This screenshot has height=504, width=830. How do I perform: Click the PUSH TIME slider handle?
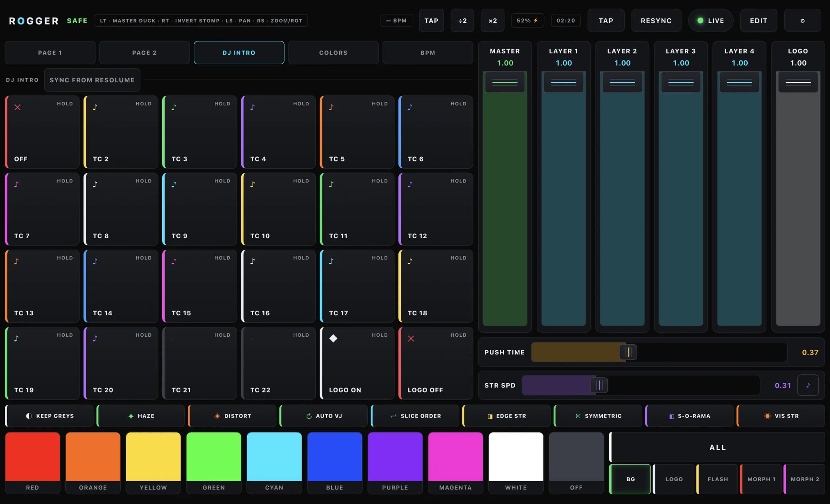click(x=628, y=352)
